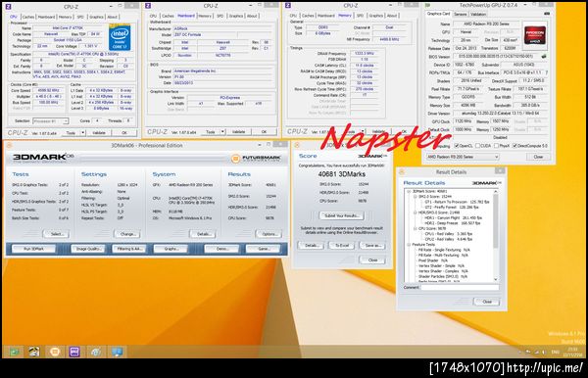Toggle the DirectCompute 5.0 checkbox

click(514, 145)
